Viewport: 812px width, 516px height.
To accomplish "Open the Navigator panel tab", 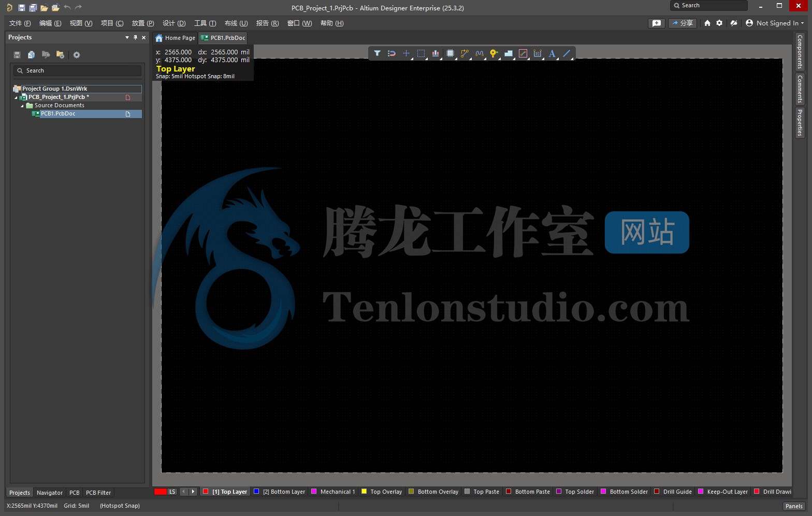I will tap(50, 493).
